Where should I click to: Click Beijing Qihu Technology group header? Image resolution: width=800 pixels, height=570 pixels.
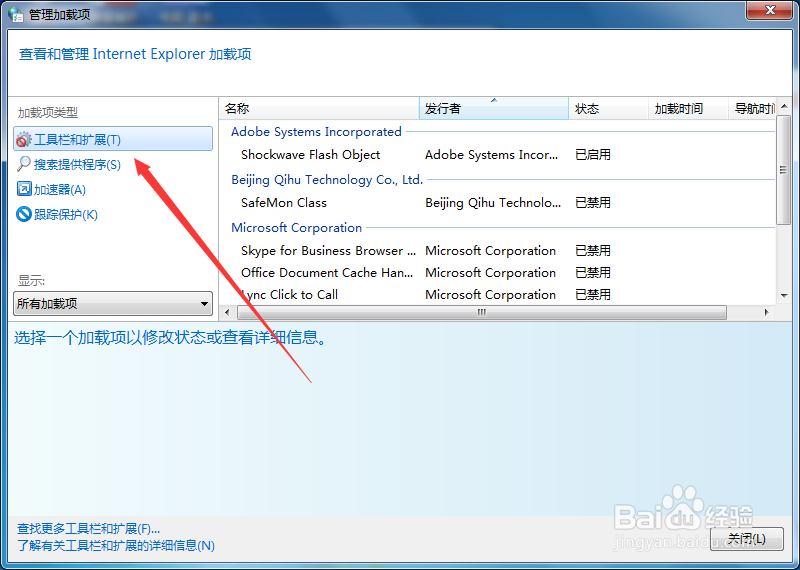[327, 180]
